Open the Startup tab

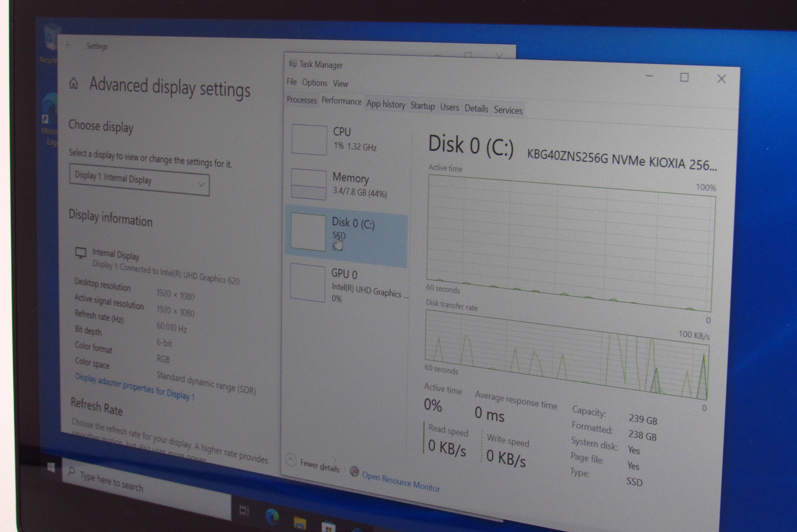click(x=423, y=106)
